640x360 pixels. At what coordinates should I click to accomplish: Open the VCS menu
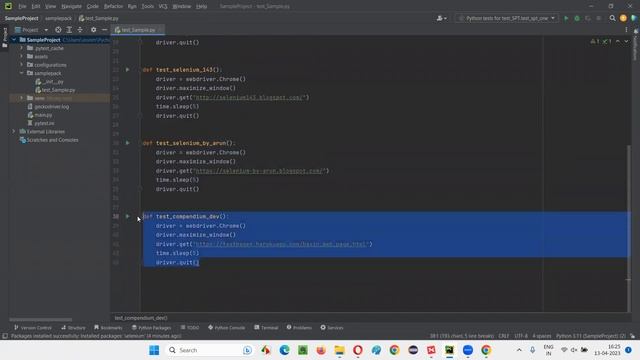coord(163,6)
